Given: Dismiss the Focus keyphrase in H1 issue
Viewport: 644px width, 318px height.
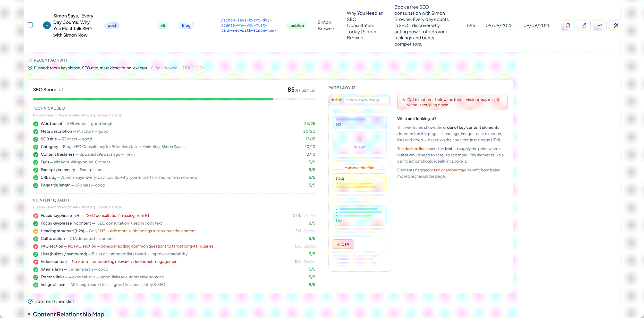Looking at the screenshot, I should (x=309, y=216).
